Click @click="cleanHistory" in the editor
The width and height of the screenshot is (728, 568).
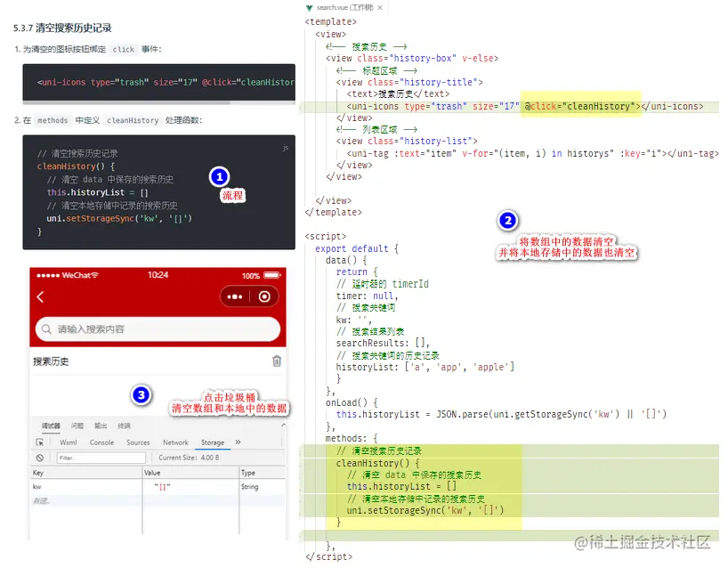point(582,106)
